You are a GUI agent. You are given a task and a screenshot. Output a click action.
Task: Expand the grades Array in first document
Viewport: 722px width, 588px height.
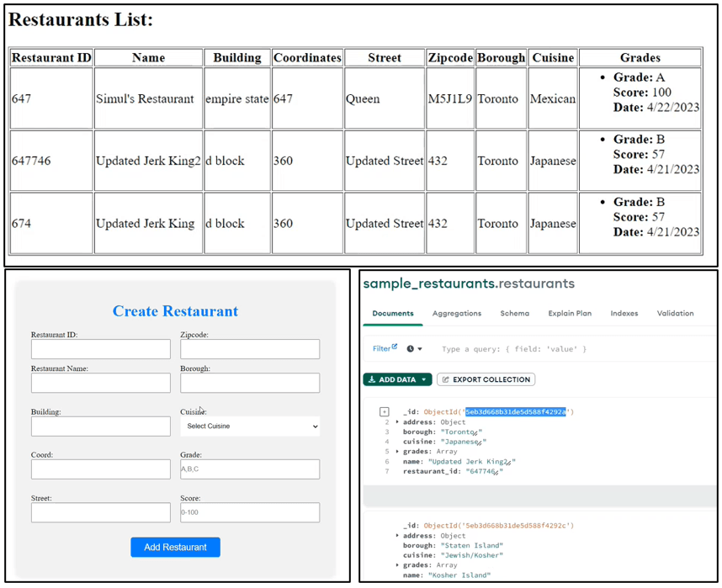coord(397,452)
